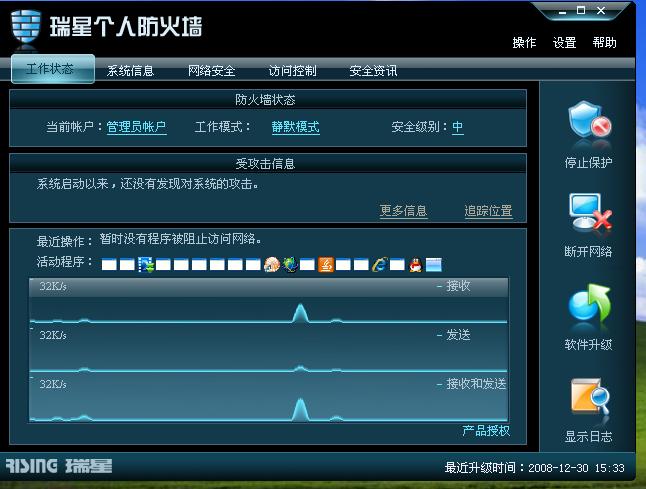Select the last blue window icon in 活动程序

click(x=433, y=264)
